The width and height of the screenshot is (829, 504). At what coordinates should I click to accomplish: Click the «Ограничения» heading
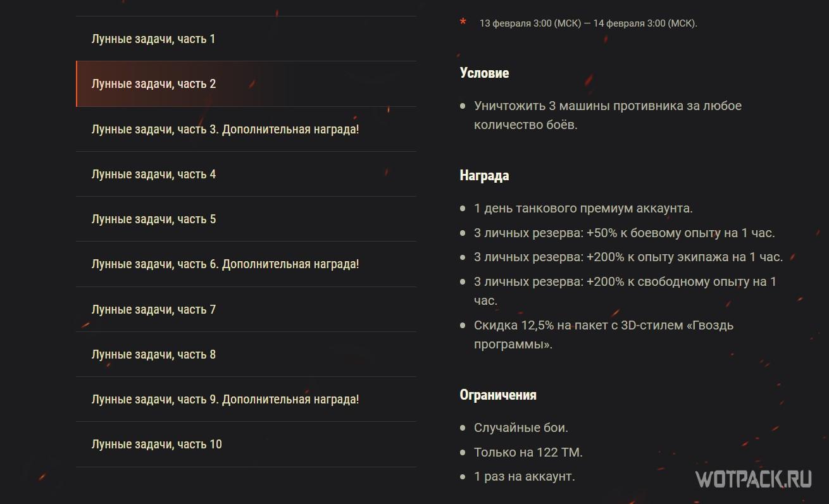[497, 395]
